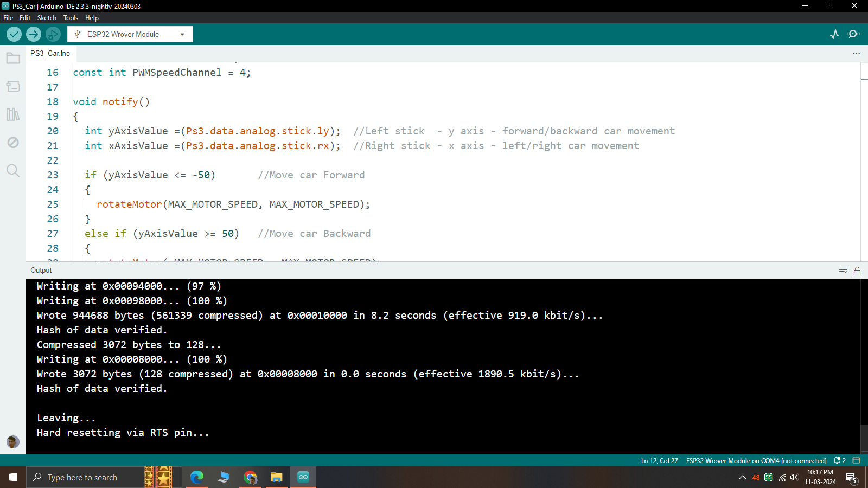Toggle the output scroll lock icon

(857, 271)
